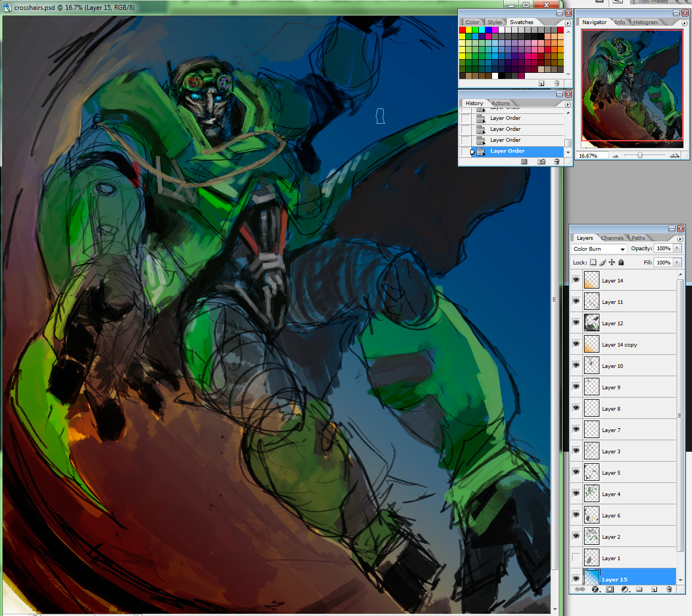This screenshot has width=692, height=616.
Task: Set history brush source on highlighted Layer Order state
Action: (x=466, y=151)
